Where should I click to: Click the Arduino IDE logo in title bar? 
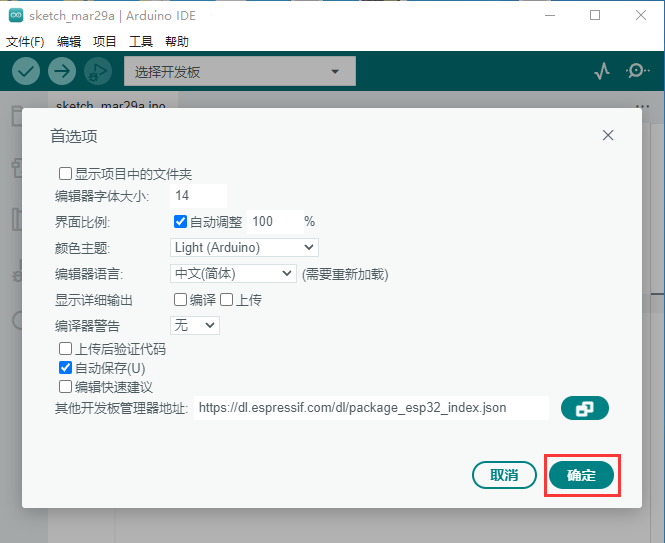coord(16,16)
